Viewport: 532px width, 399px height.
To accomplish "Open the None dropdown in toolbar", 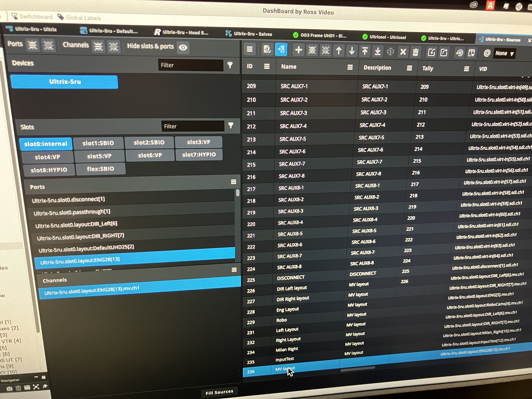I will [504, 53].
